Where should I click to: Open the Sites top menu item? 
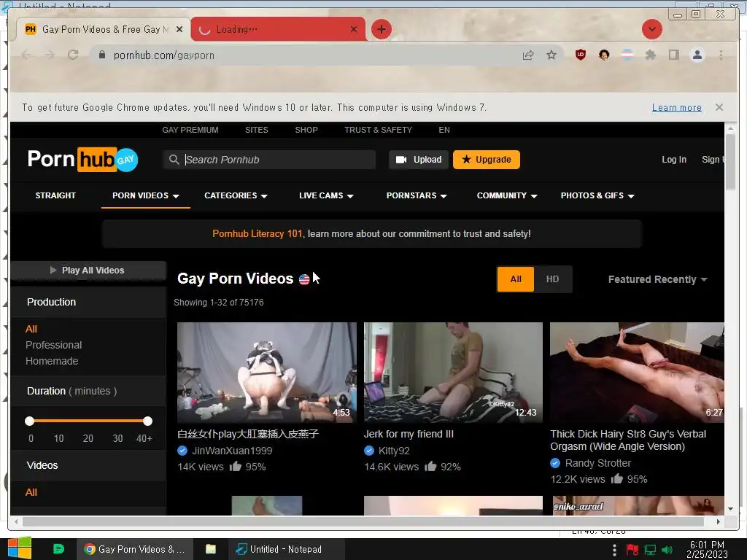click(256, 130)
